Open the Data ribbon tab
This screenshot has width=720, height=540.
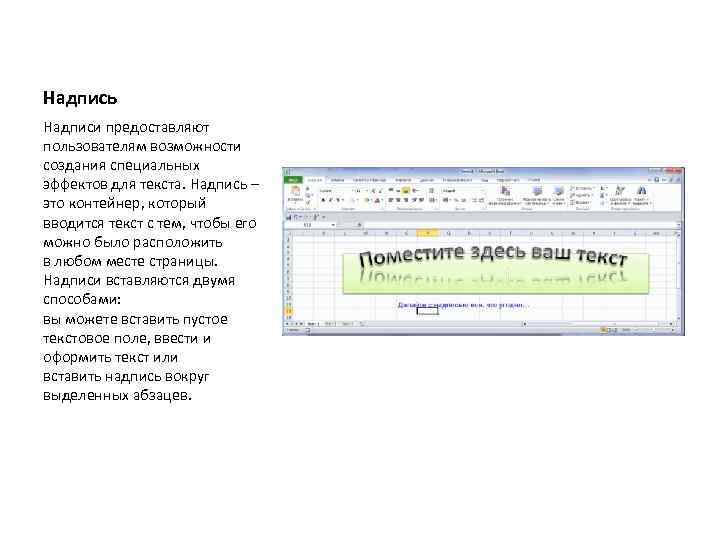point(427,180)
